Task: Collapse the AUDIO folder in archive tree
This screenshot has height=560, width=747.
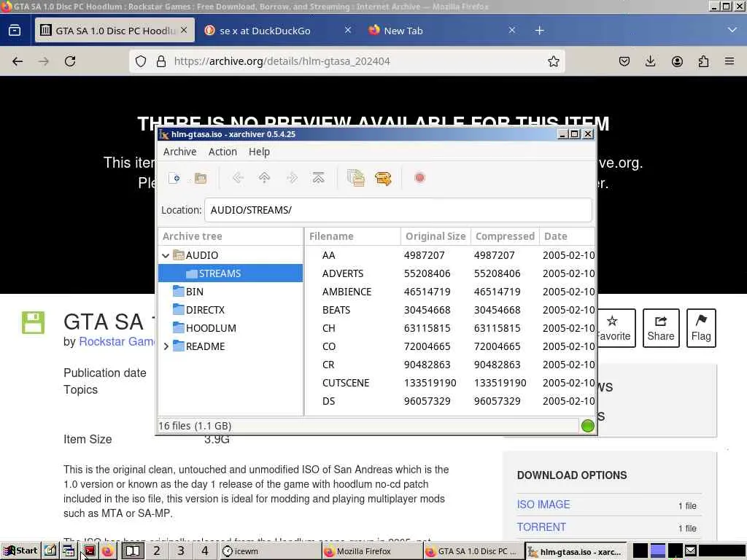Action: 166,256
